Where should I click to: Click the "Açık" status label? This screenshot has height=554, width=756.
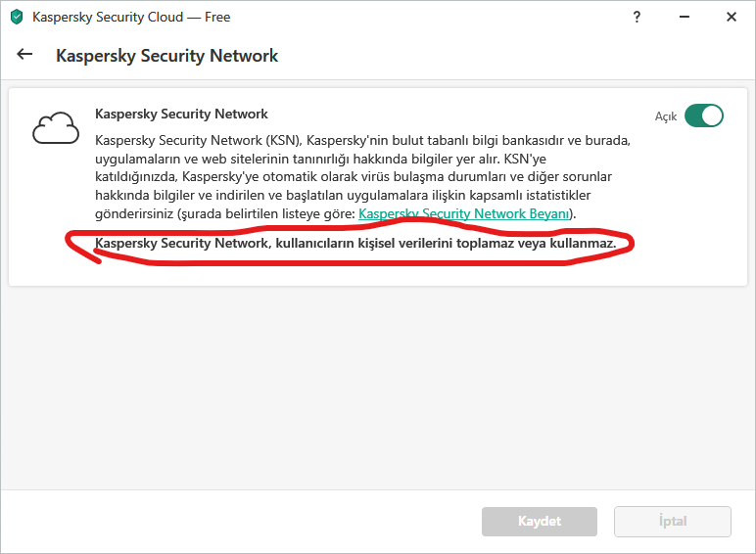(666, 116)
